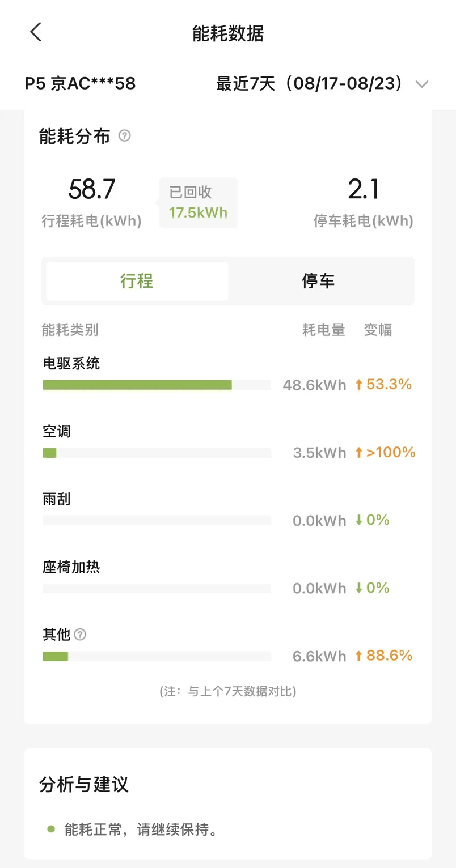
Task: Tap orange up arrow beside >100%
Action: [x=358, y=453]
